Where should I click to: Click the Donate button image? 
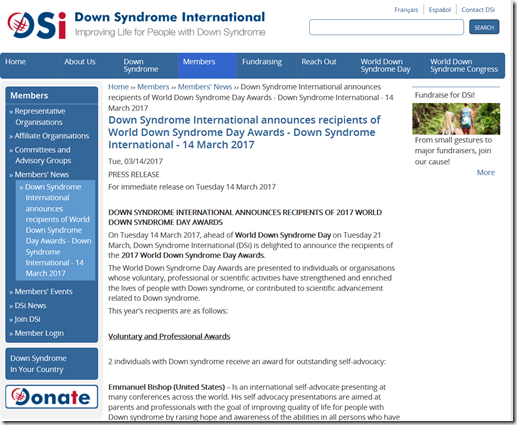[52, 397]
